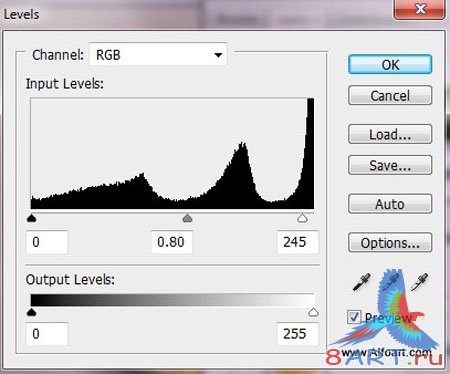The image size is (450, 374).
Task: Click the Cancel button
Action: pos(390,96)
